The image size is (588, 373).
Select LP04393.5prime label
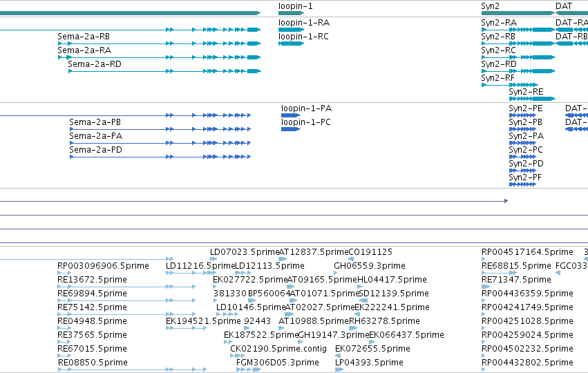click(x=369, y=363)
